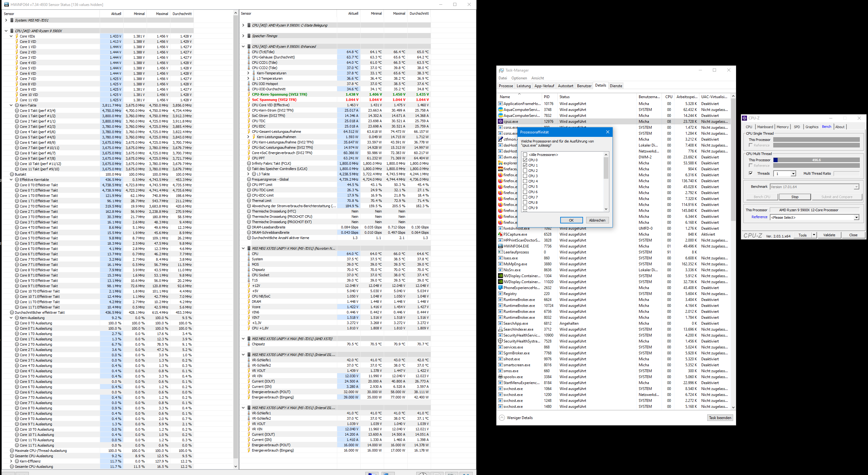Click the SearchIndexer.exe process icon
The width and height of the screenshot is (868, 475).
click(x=500, y=329)
